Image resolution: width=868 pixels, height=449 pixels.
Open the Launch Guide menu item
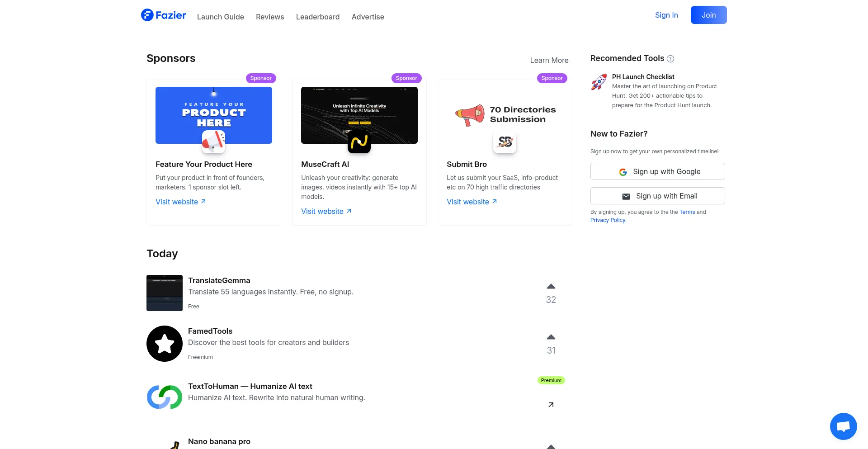pos(221,17)
